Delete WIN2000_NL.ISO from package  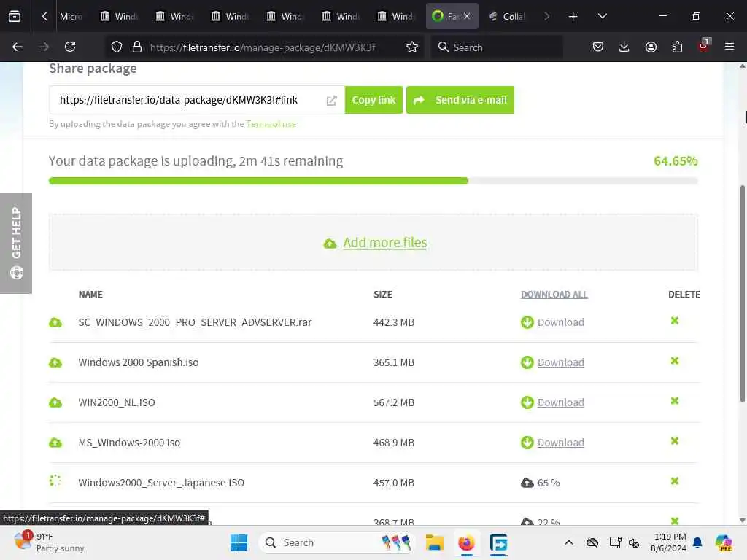[675, 400]
